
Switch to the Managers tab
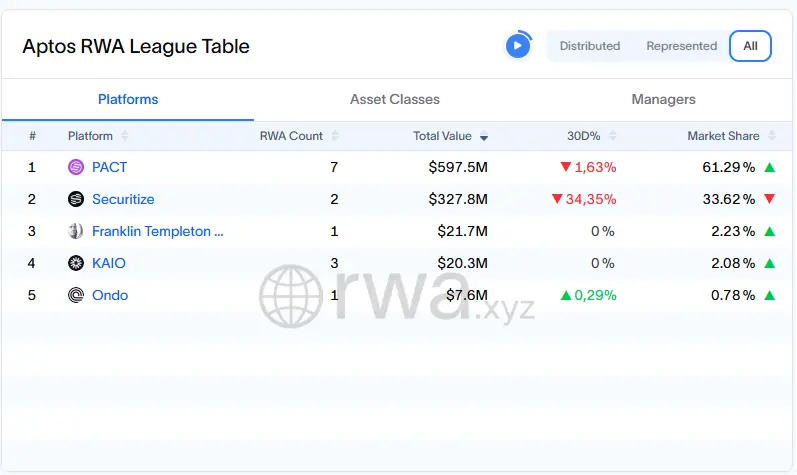(x=663, y=99)
